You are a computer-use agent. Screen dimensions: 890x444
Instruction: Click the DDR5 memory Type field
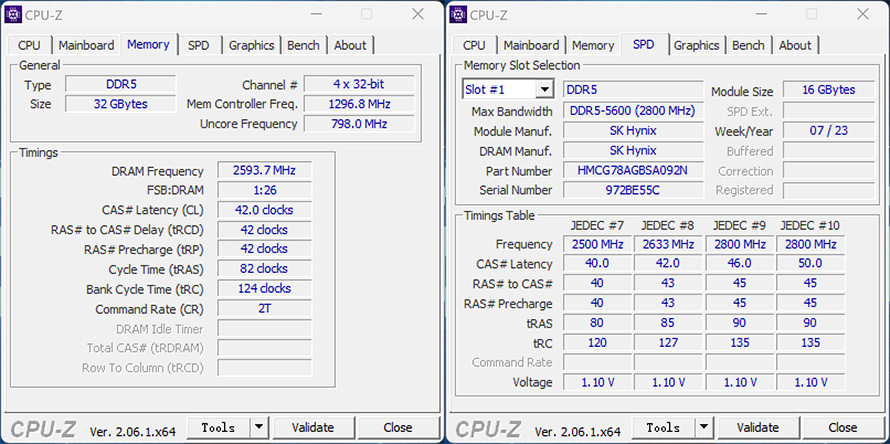tap(121, 85)
